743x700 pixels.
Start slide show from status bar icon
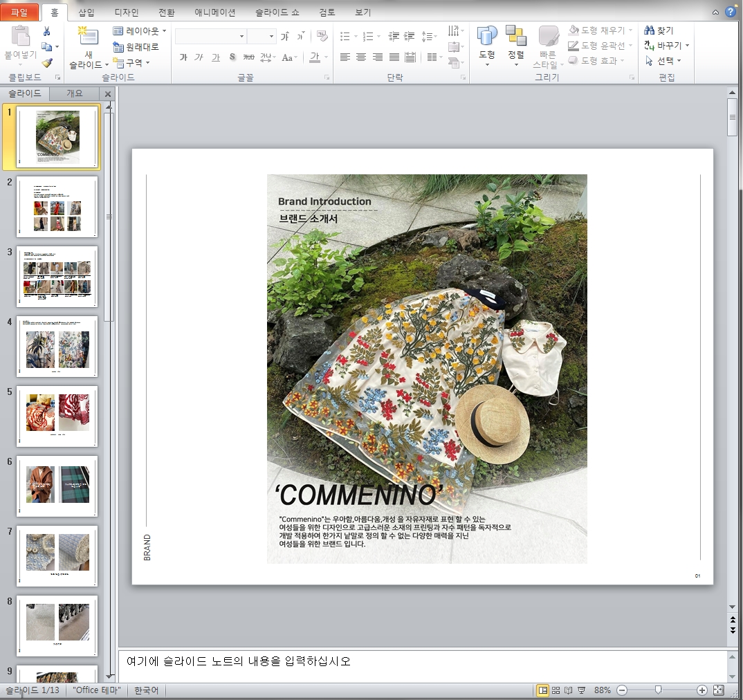pos(581,690)
